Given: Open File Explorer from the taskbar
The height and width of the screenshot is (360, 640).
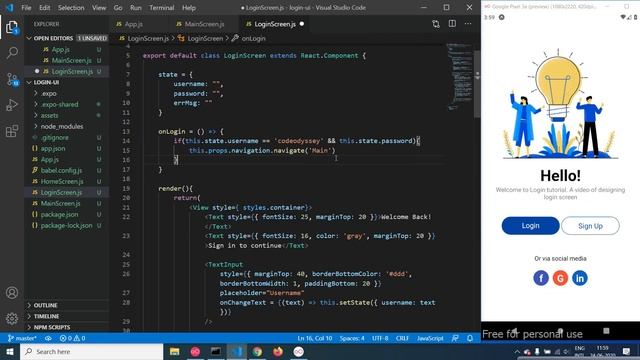Looking at the screenshot, I should tap(175, 351).
